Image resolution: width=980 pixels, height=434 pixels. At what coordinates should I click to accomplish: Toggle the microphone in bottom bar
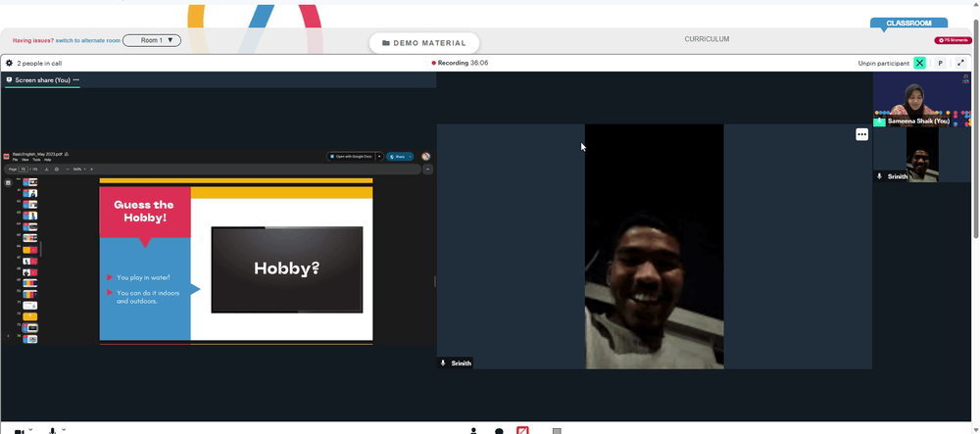click(x=53, y=431)
